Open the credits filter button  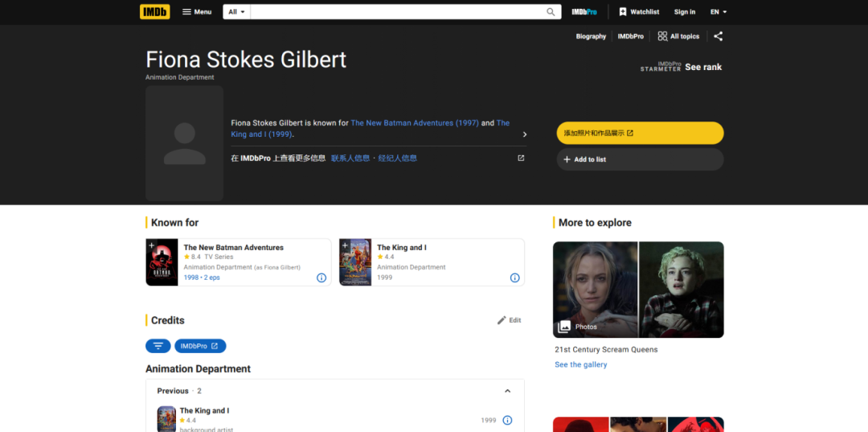click(x=158, y=346)
